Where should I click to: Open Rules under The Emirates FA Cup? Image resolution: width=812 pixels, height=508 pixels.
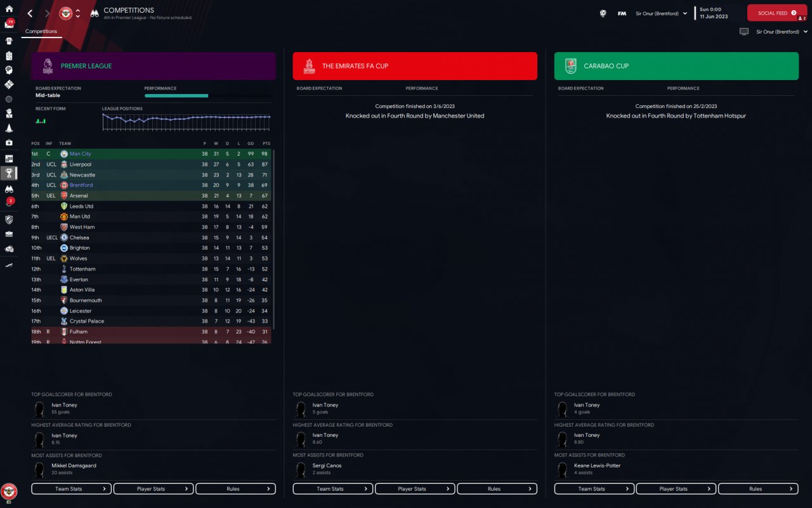(497, 489)
